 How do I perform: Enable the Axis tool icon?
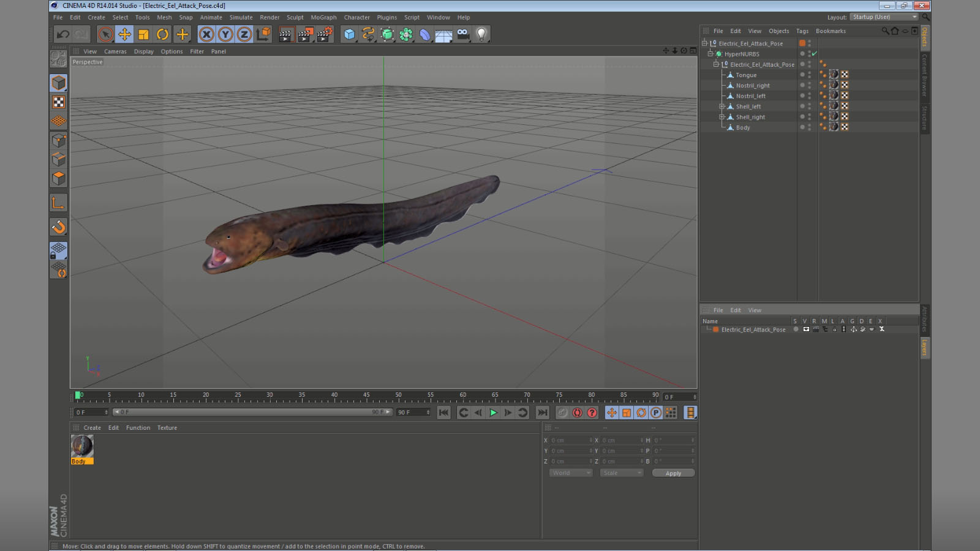tap(59, 203)
